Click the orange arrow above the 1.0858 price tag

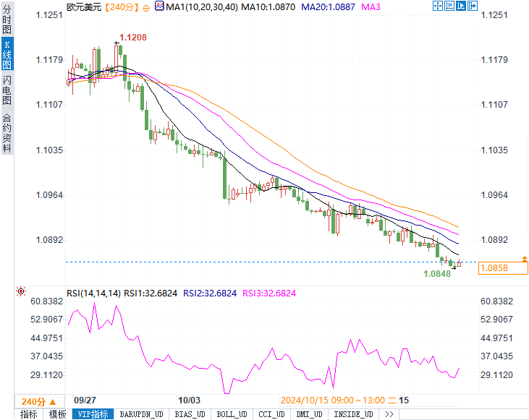pos(524,259)
